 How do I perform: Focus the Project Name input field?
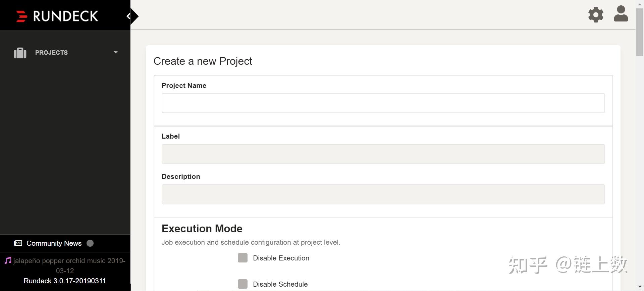pos(383,103)
